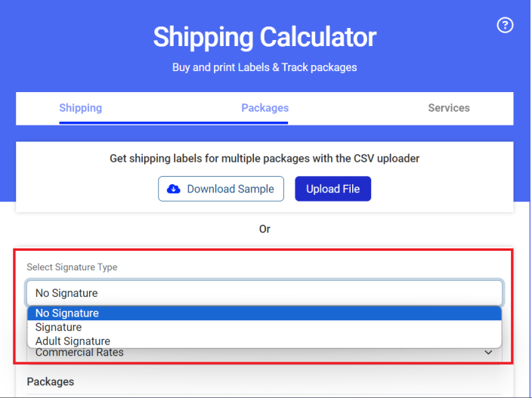Choose the highlighted No Signature option
This screenshot has width=532, height=398.
tap(264, 313)
